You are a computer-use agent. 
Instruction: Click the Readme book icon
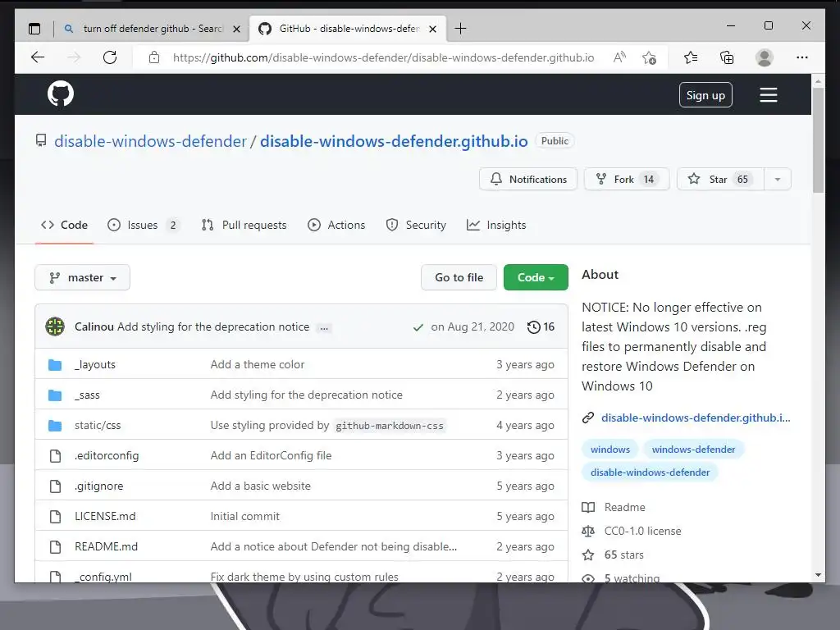click(x=588, y=507)
